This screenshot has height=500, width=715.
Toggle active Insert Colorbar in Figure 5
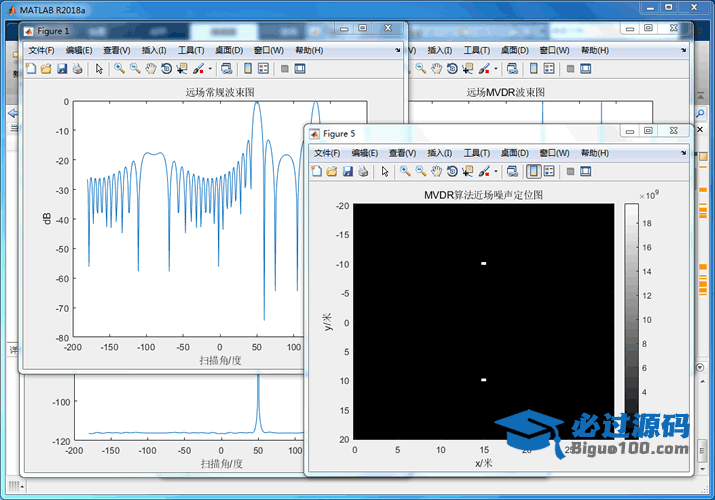click(534, 171)
